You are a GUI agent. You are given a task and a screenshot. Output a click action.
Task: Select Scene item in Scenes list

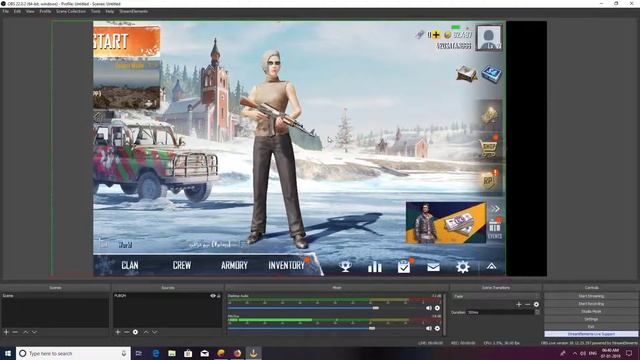point(55,296)
